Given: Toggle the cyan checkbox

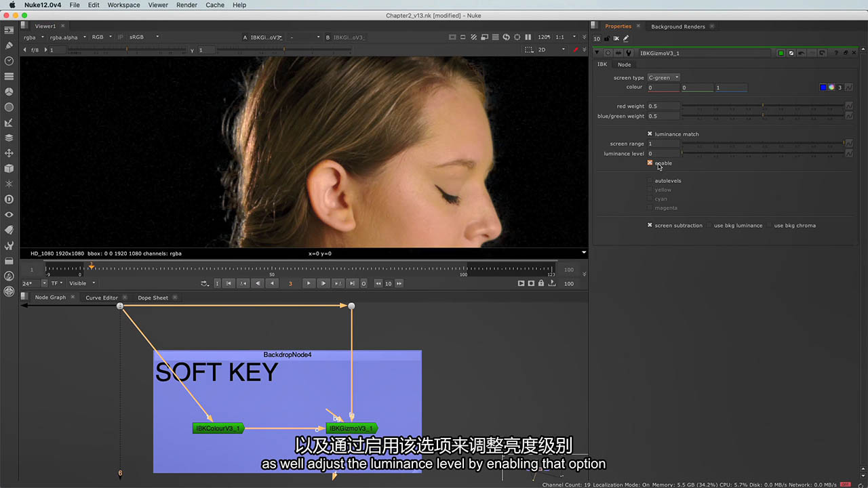Looking at the screenshot, I should point(650,199).
